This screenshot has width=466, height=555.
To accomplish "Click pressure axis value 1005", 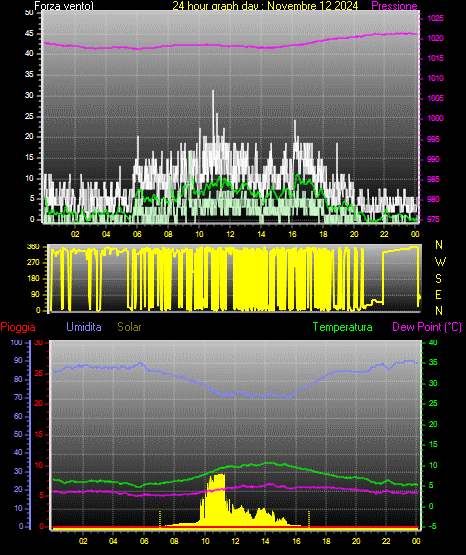I will coord(435,98).
